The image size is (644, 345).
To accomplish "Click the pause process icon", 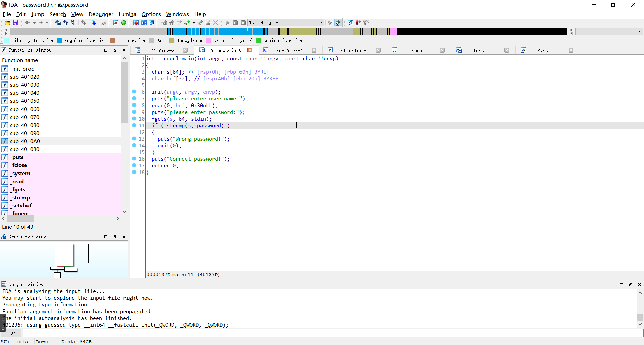I will 235,23.
